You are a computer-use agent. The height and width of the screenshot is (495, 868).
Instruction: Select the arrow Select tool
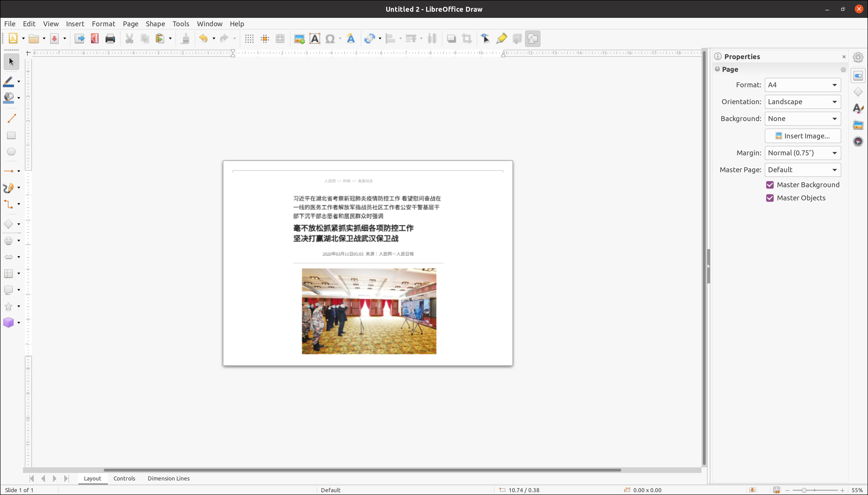point(11,61)
